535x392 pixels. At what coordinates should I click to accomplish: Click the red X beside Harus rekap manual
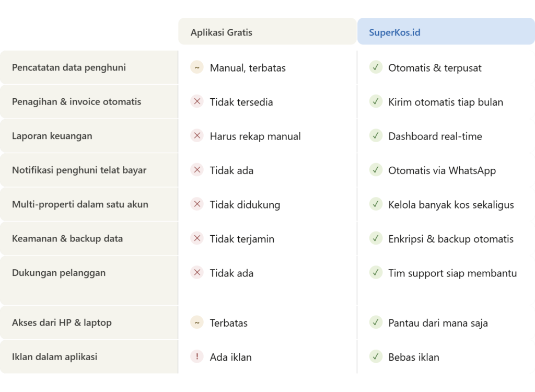tap(197, 136)
